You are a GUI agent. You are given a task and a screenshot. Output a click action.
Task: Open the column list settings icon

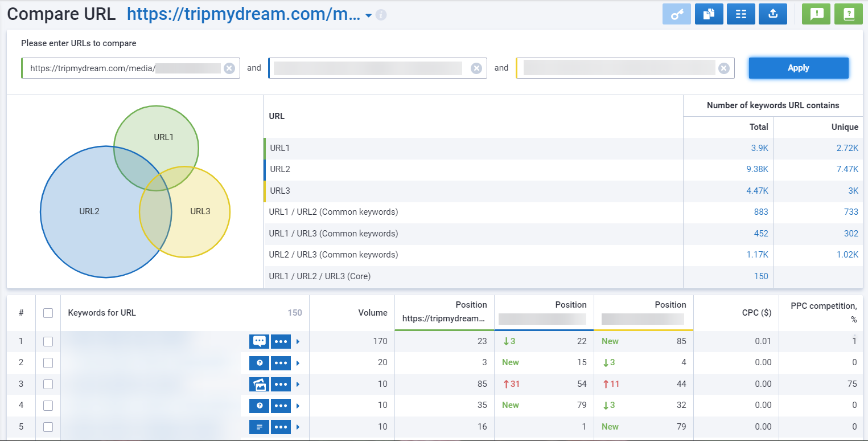(741, 14)
